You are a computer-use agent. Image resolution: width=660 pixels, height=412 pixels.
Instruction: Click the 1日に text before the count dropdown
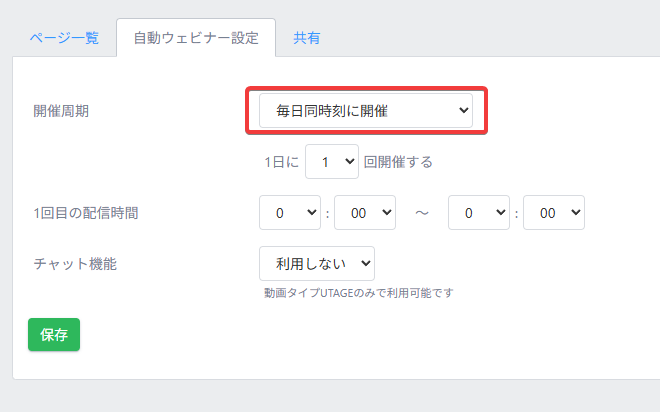click(x=278, y=161)
